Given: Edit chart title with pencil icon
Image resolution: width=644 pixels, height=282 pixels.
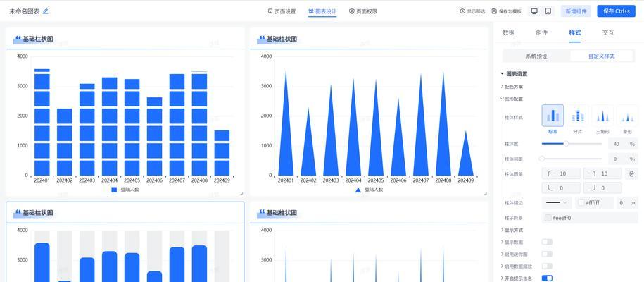Looking at the screenshot, I should (46, 11).
